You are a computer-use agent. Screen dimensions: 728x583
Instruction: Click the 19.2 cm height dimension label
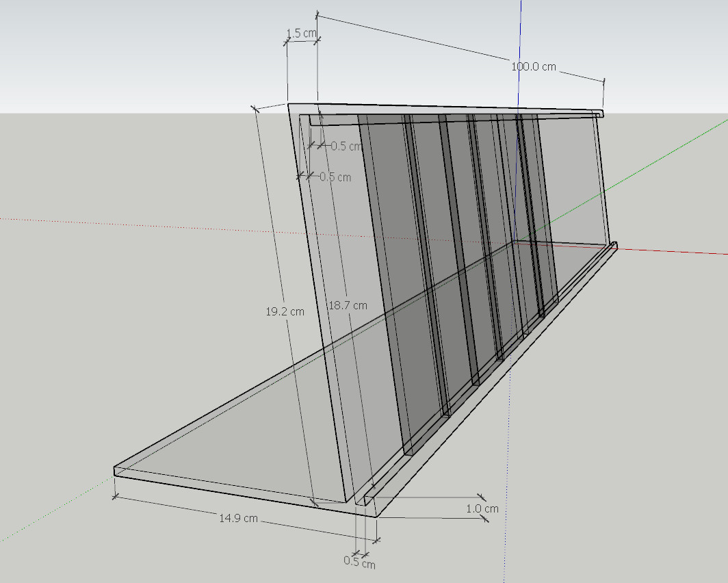[x=285, y=311]
